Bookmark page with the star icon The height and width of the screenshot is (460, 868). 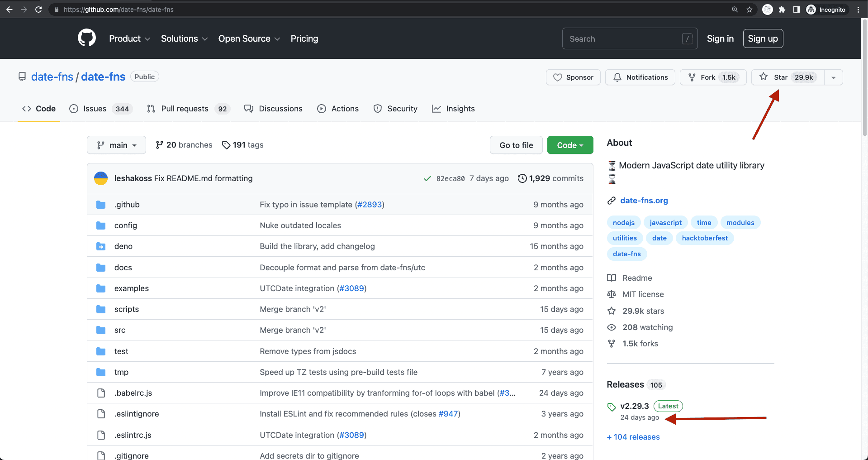[749, 10]
